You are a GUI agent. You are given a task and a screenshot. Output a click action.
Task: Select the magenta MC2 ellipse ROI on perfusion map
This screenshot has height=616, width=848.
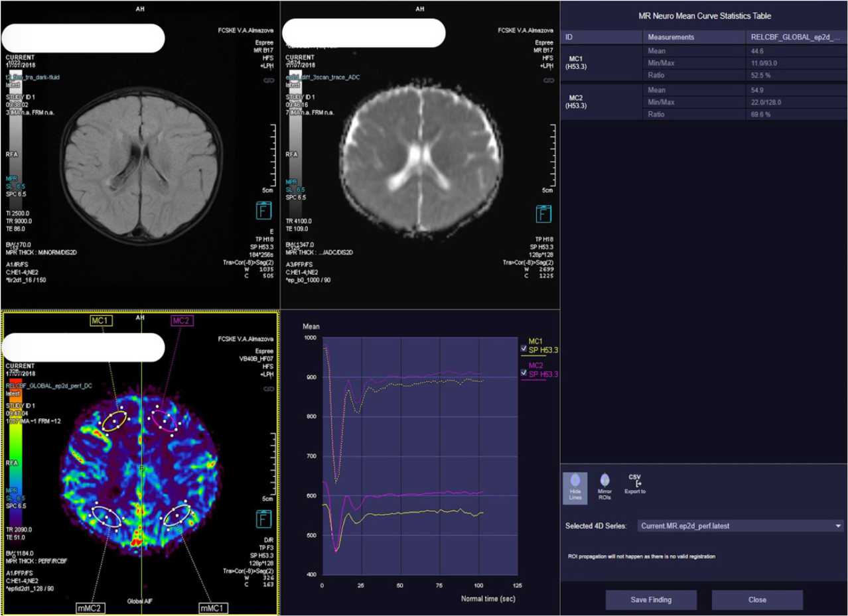(163, 420)
